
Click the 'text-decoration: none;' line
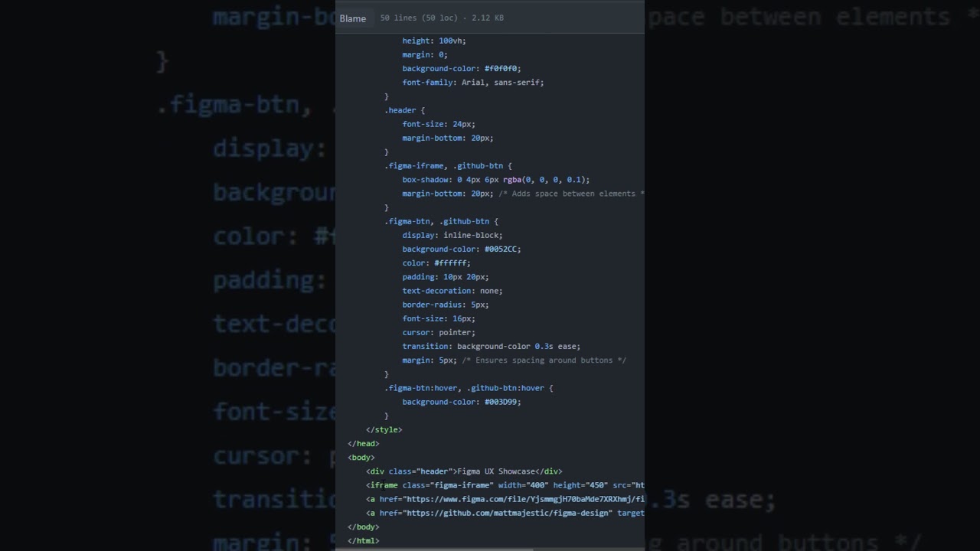pyautogui.click(x=452, y=291)
